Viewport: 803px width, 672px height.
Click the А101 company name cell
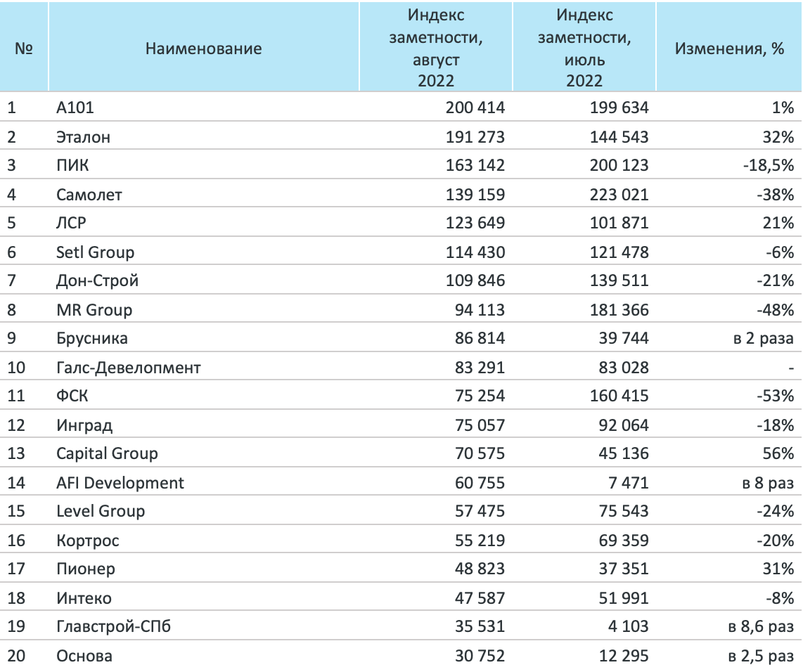click(75, 108)
